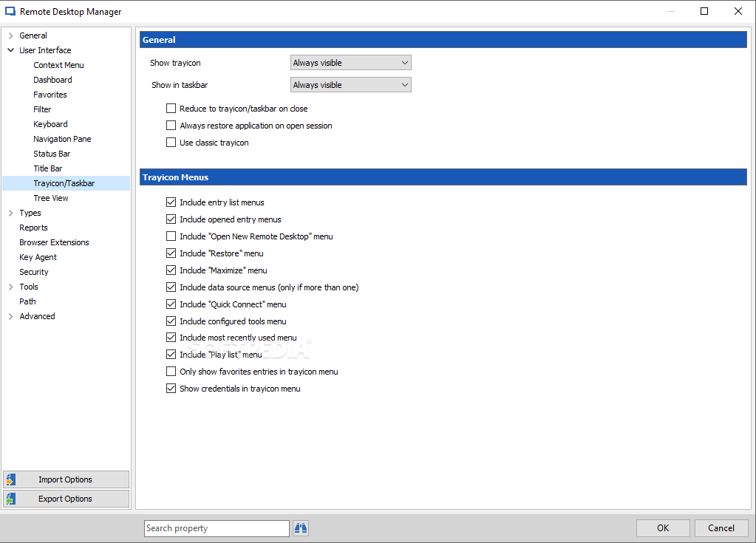Toggle Include most recently used menu

pos(171,338)
